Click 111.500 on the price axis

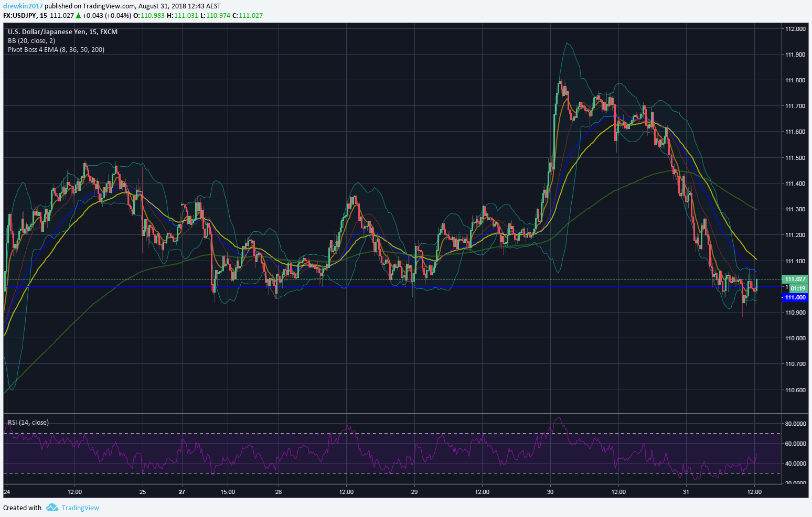[x=795, y=158]
